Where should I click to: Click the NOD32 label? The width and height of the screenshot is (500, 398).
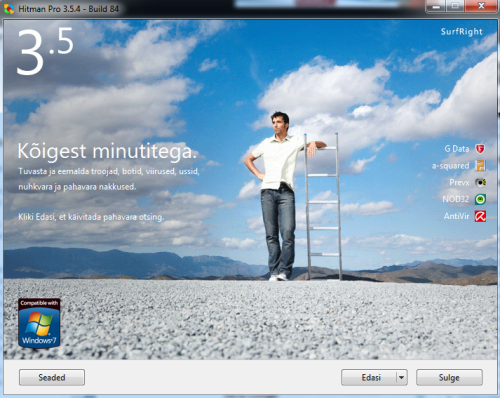(456, 199)
